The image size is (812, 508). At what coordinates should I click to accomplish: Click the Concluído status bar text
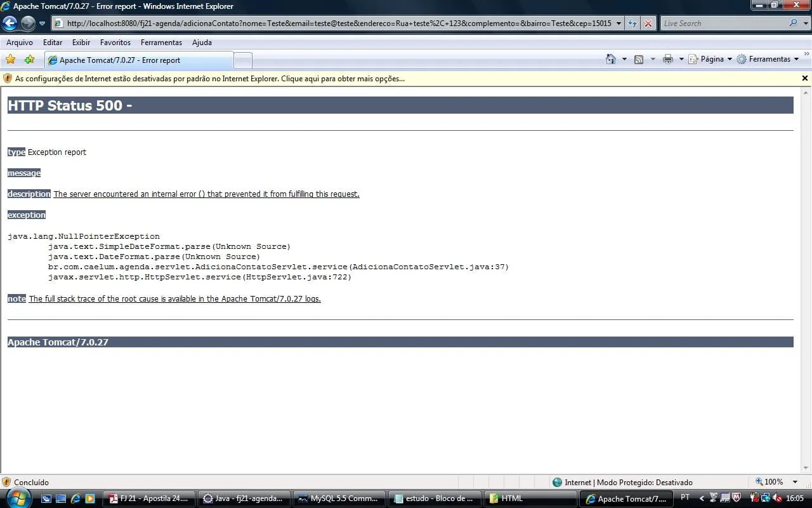(x=31, y=483)
